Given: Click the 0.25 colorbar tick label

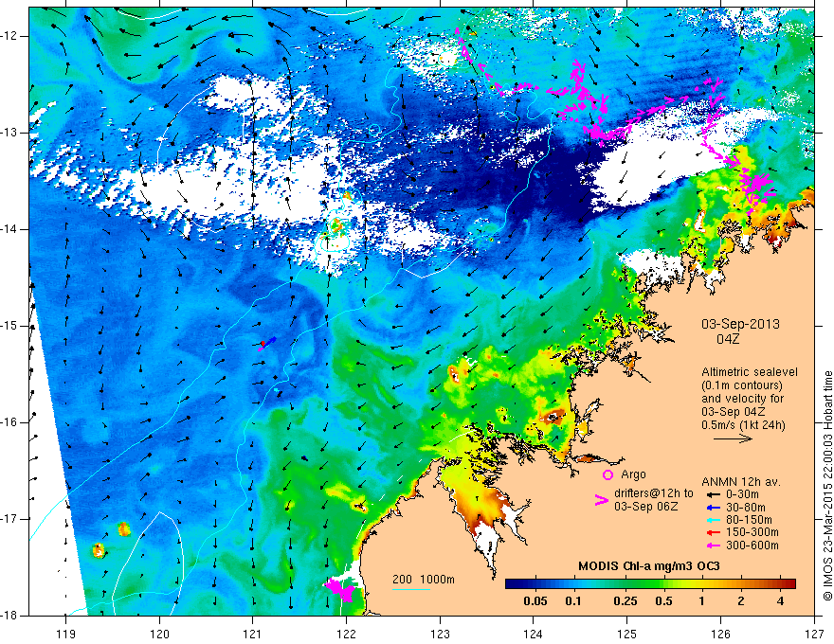Looking at the screenshot, I should coord(625,601).
